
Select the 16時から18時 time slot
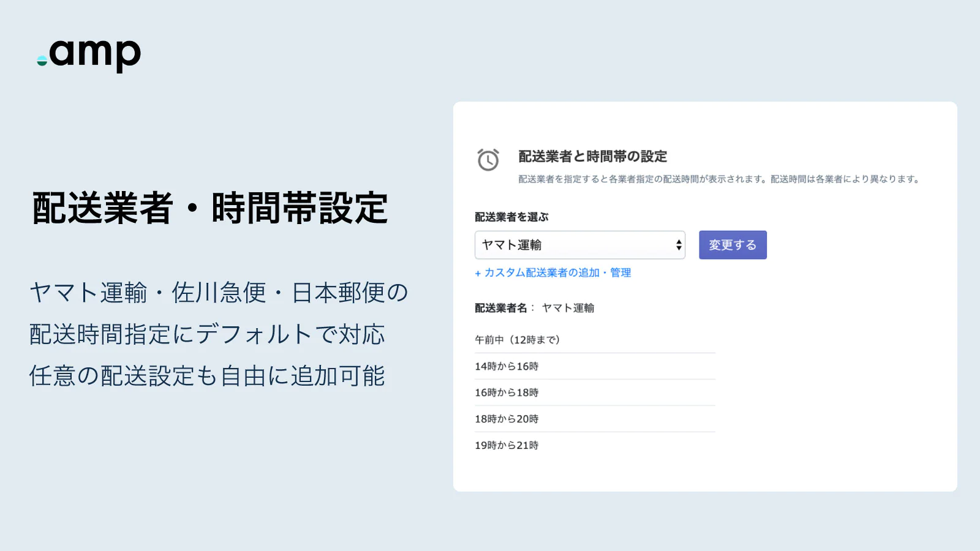595,392
